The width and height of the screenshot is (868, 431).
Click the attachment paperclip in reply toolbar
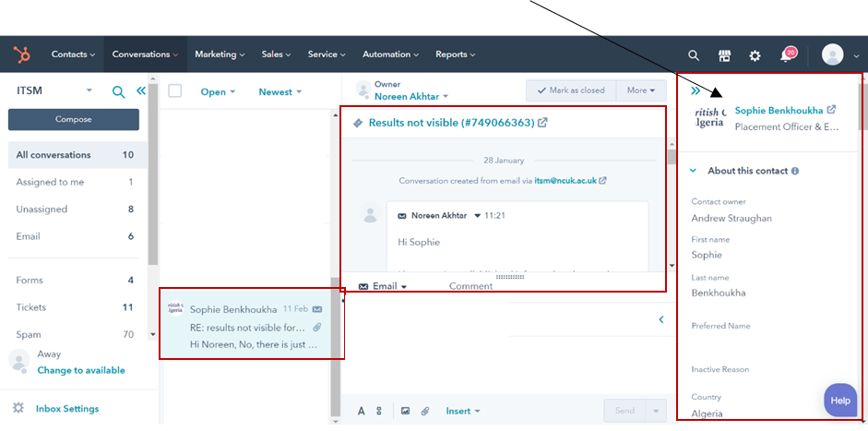tap(425, 411)
